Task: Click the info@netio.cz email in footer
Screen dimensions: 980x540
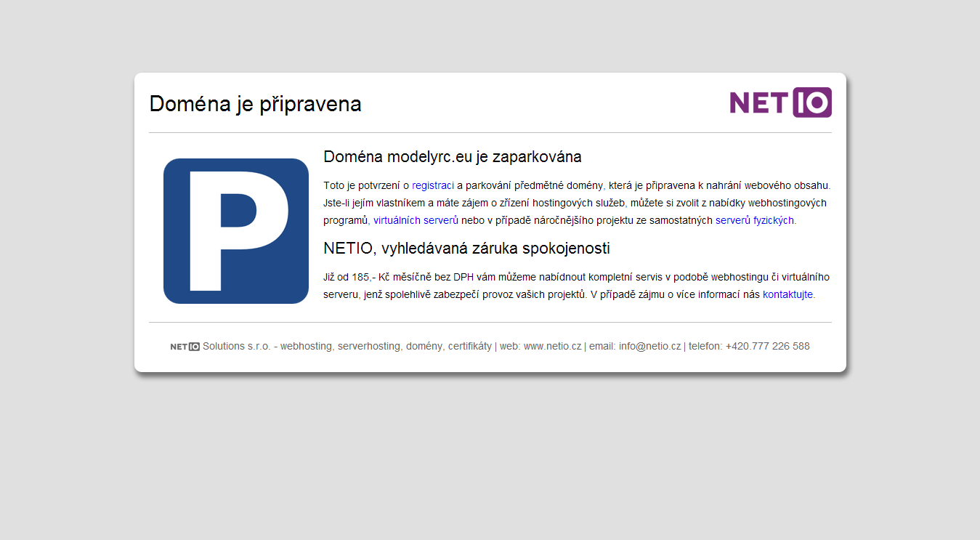Action: pos(649,346)
